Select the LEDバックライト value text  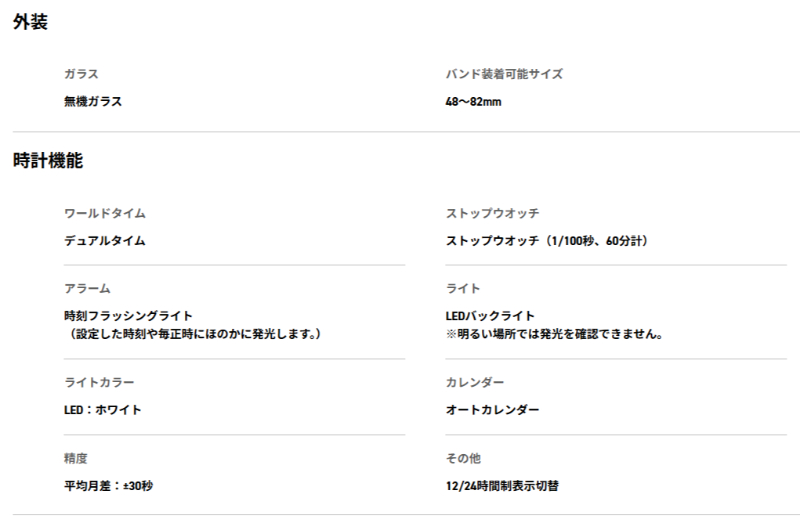490,315
